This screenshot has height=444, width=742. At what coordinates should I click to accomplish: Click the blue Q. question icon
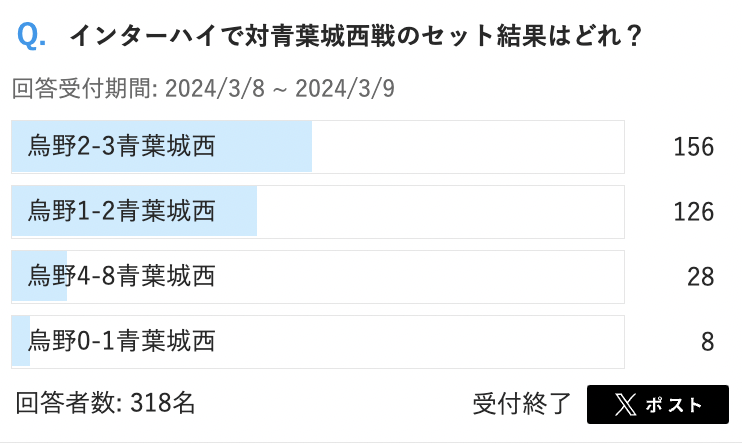(x=31, y=37)
